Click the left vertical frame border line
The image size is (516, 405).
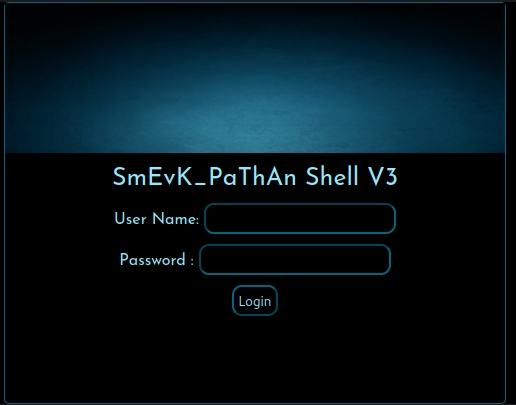tap(5, 200)
